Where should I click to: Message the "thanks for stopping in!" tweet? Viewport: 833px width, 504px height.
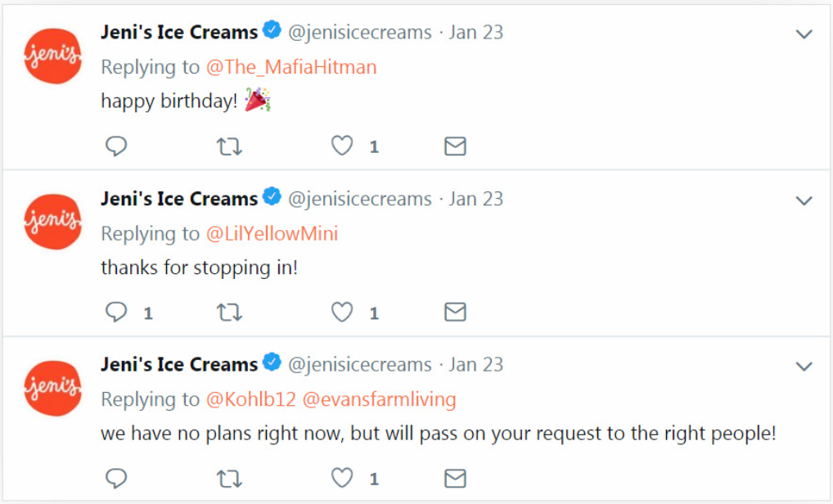point(455,313)
